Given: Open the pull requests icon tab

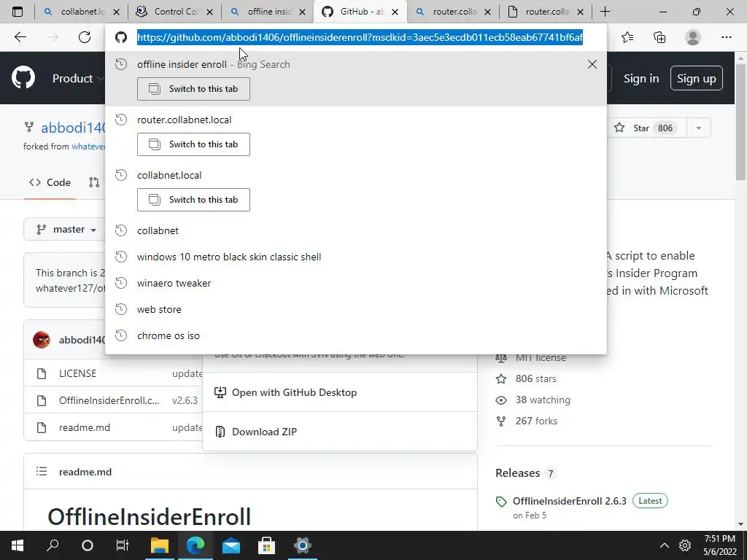Looking at the screenshot, I should pos(94,182).
